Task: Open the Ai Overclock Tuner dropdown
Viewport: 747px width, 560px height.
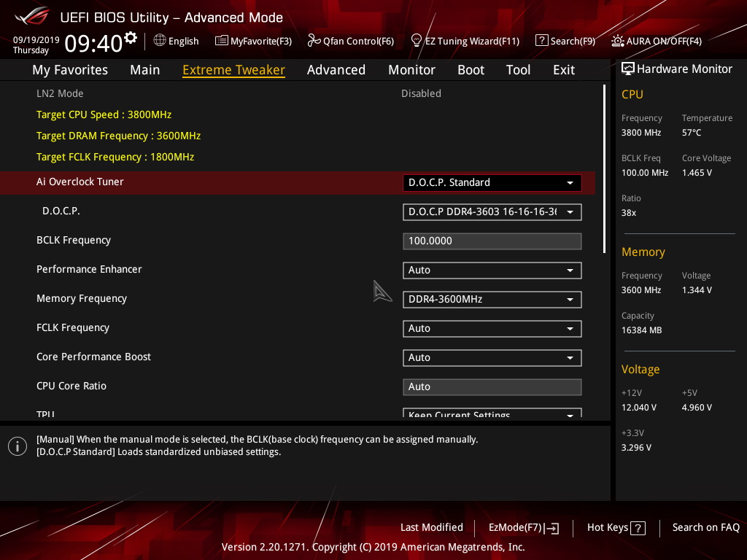Action: tap(492, 183)
